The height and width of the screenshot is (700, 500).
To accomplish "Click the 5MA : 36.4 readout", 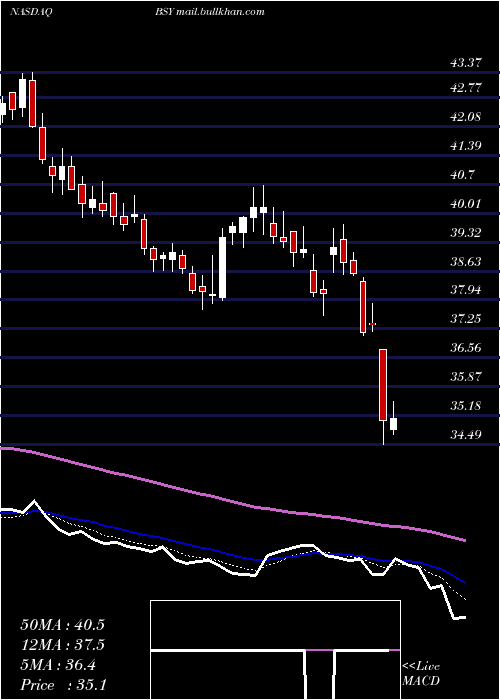I will [x=58, y=665].
